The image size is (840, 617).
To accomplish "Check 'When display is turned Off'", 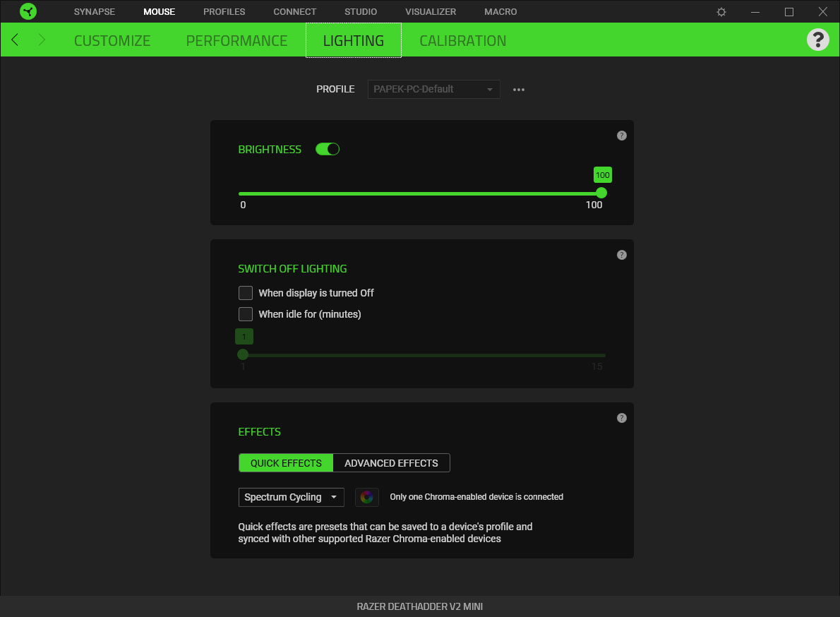I will [246, 293].
